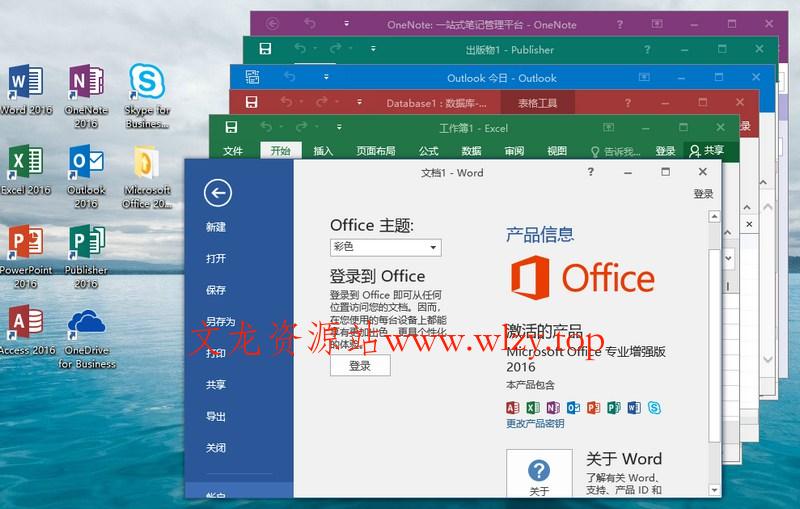Image resolution: width=800 pixels, height=509 pixels.
Task: Select 保存 in Word backstage menu
Action: pos(216,290)
